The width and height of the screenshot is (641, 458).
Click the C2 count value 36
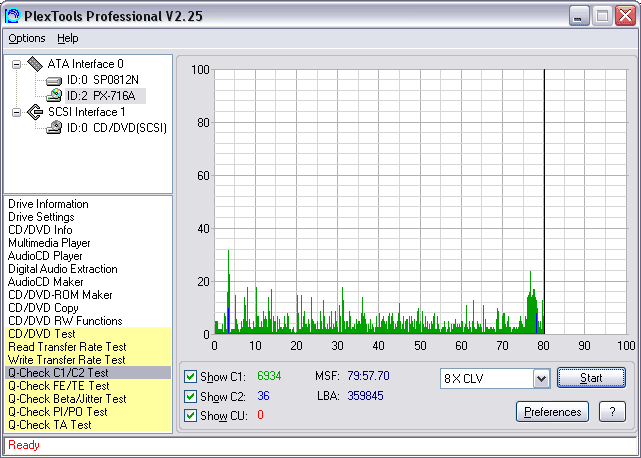pyautogui.click(x=263, y=395)
